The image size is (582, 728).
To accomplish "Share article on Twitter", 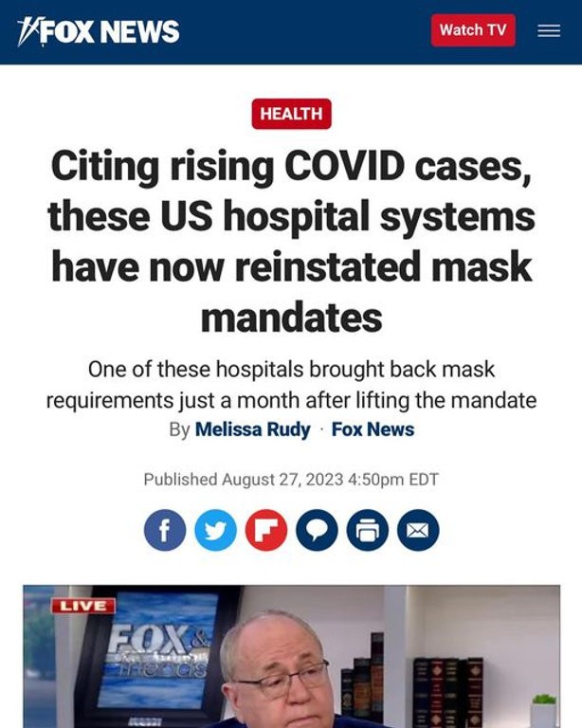I will [215, 530].
